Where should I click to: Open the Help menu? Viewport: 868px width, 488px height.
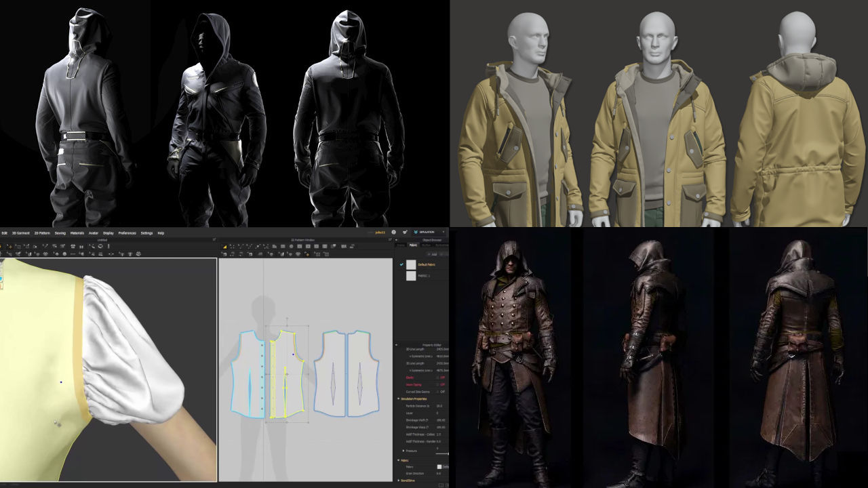point(161,233)
